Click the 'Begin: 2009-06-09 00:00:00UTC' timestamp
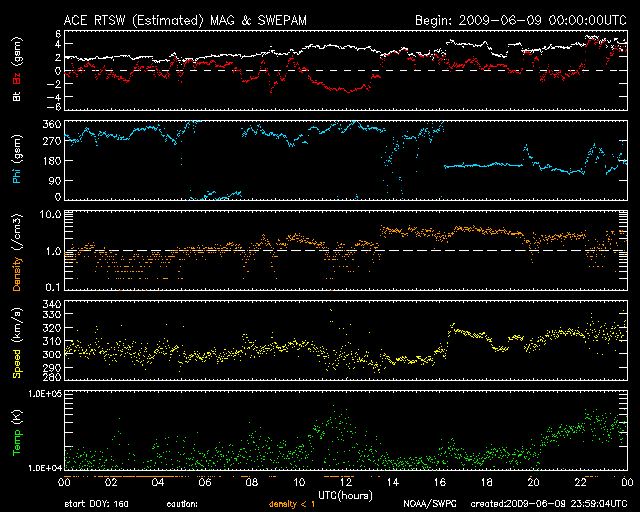This screenshot has width=640, height=512. tap(521, 20)
